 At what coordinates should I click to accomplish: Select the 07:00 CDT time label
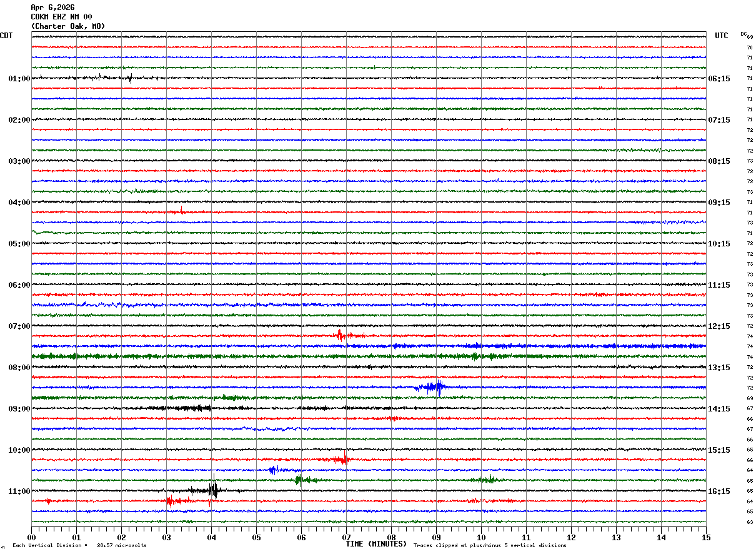click(x=19, y=326)
